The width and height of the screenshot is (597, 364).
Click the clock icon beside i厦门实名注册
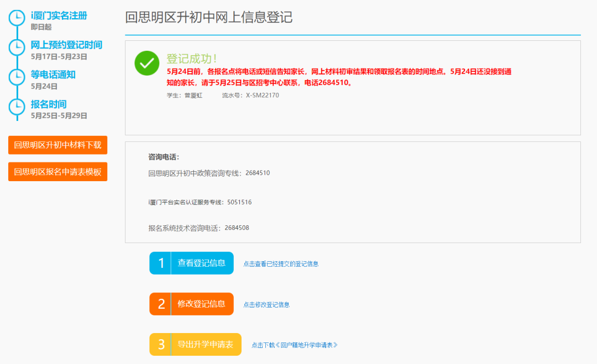[17, 18]
